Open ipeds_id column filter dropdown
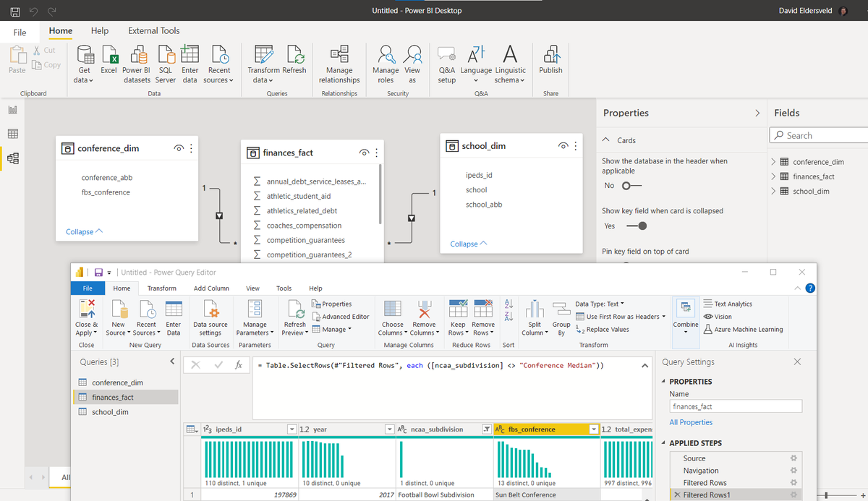Image resolution: width=868 pixels, height=501 pixels. click(x=292, y=429)
